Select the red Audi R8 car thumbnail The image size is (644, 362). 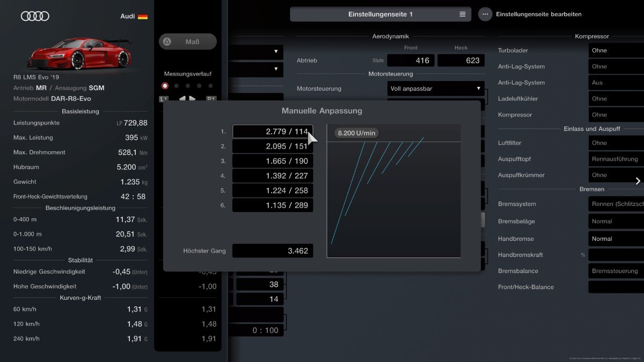(79, 53)
